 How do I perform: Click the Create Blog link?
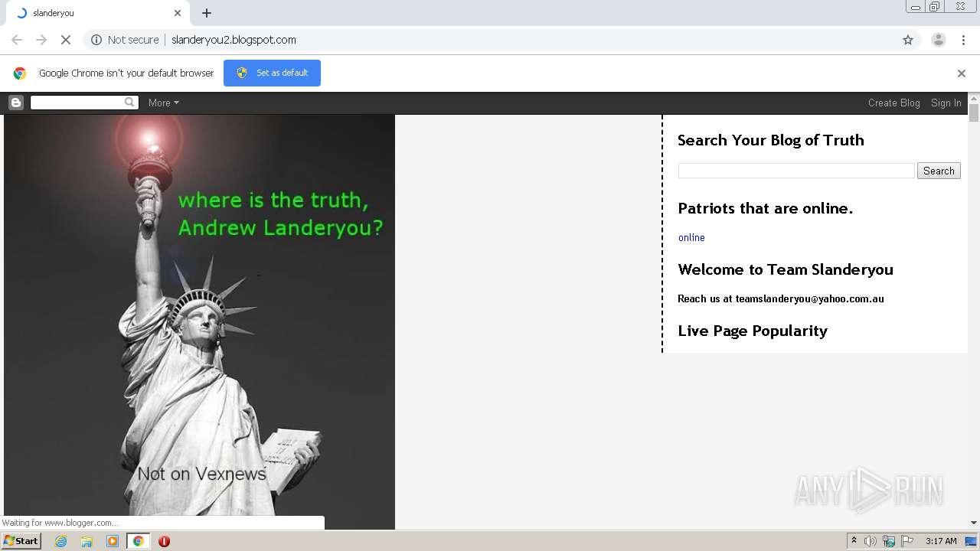[894, 103]
